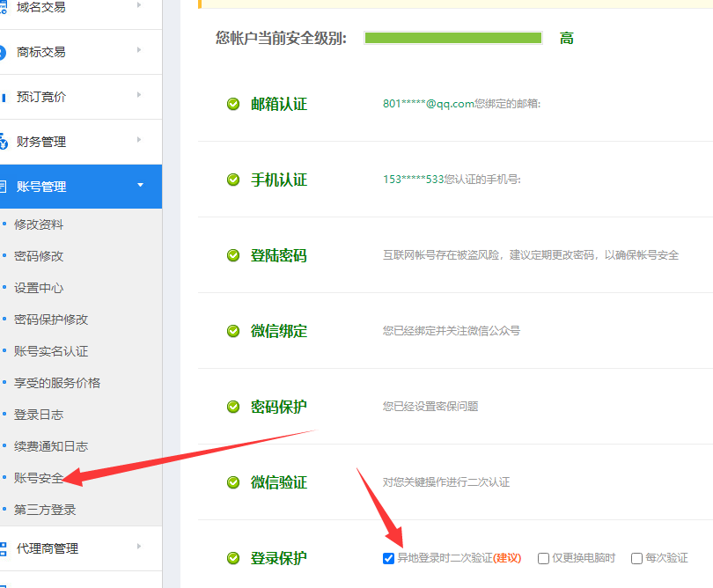The image size is (713, 588).
Task: Enable the 每次验证 checkbox
Action: [636, 558]
